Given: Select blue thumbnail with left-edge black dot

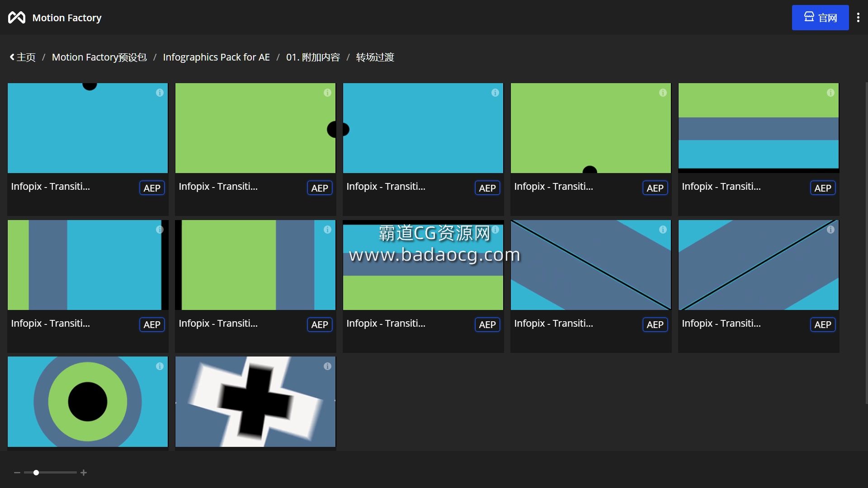Looking at the screenshot, I should [423, 128].
